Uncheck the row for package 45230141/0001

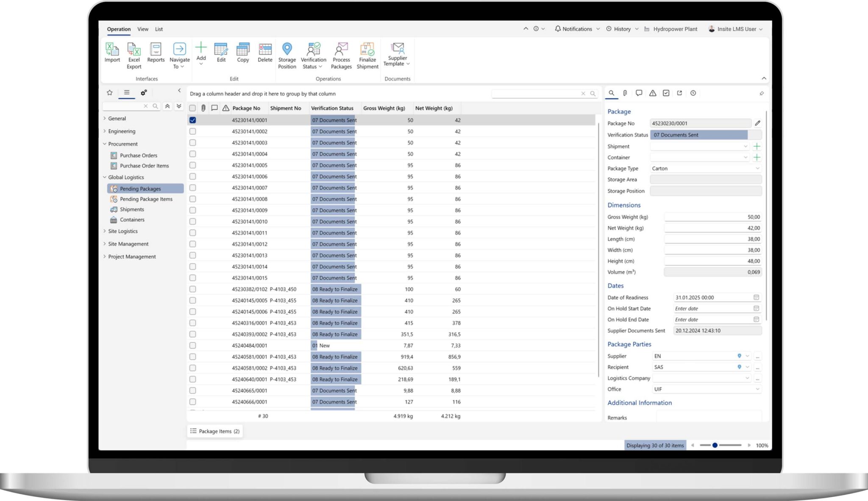[193, 120]
